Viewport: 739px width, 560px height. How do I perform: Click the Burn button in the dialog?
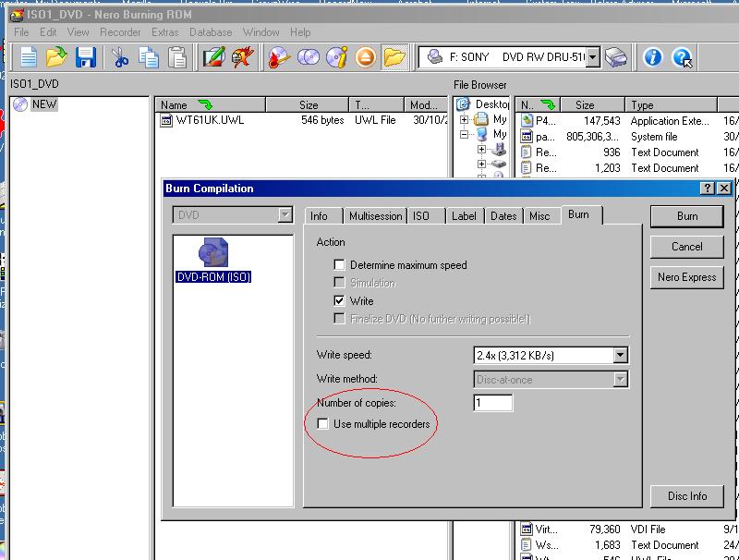click(x=687, y=216)
